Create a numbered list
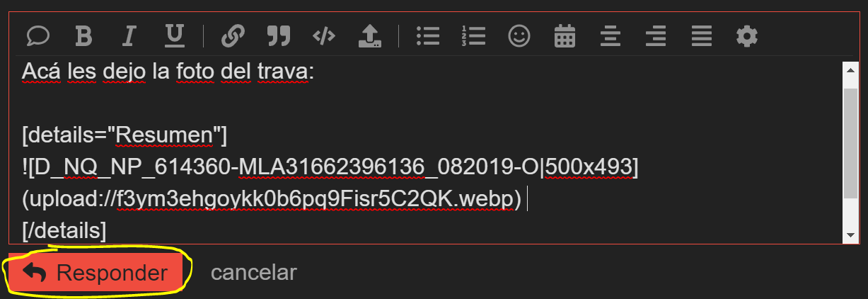 (x=473, y=35)
